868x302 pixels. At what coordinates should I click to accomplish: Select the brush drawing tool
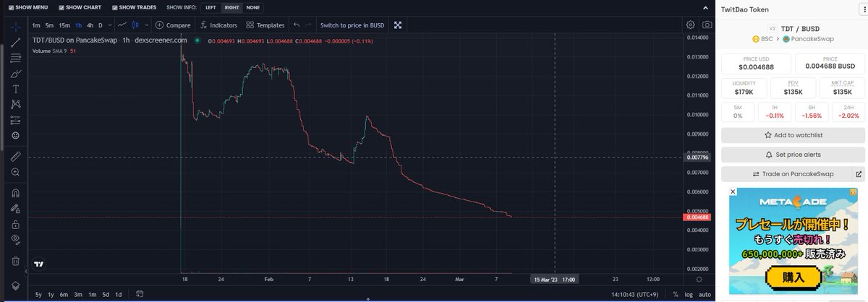pyautogui.click(x=16, y=73)
